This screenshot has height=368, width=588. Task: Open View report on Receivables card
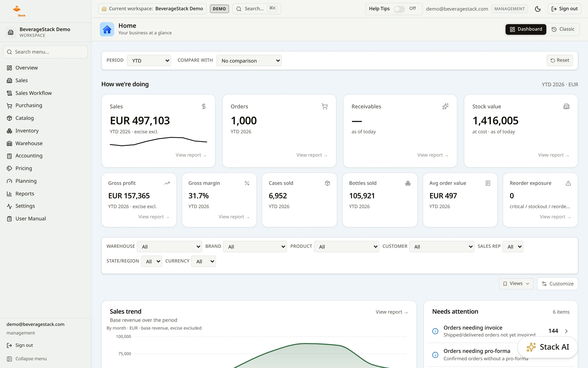(x=433, y=155)
